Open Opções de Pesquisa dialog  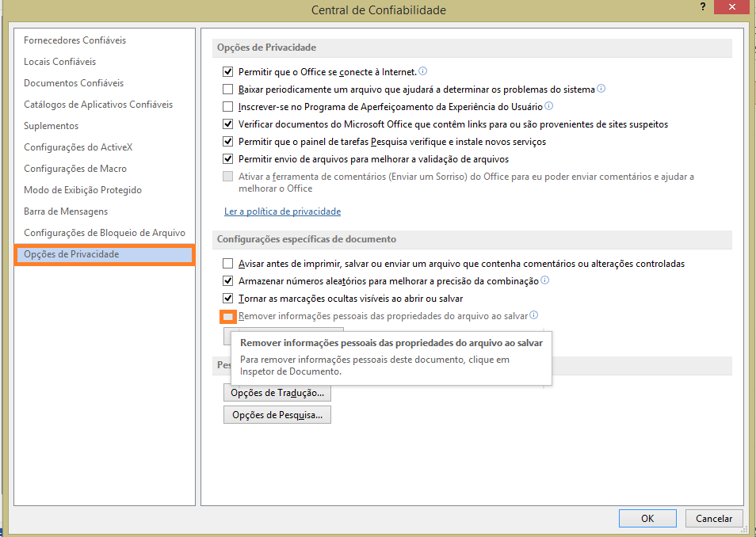277,414
